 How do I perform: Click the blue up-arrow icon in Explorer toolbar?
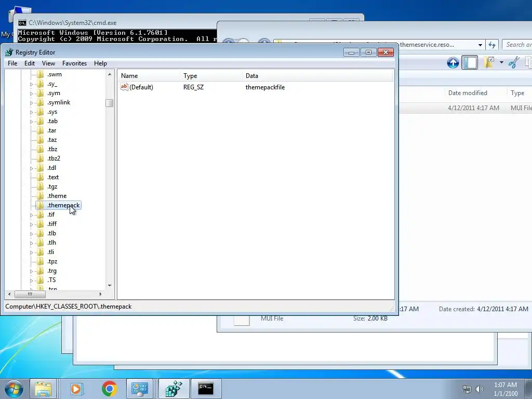pos(453,63)
